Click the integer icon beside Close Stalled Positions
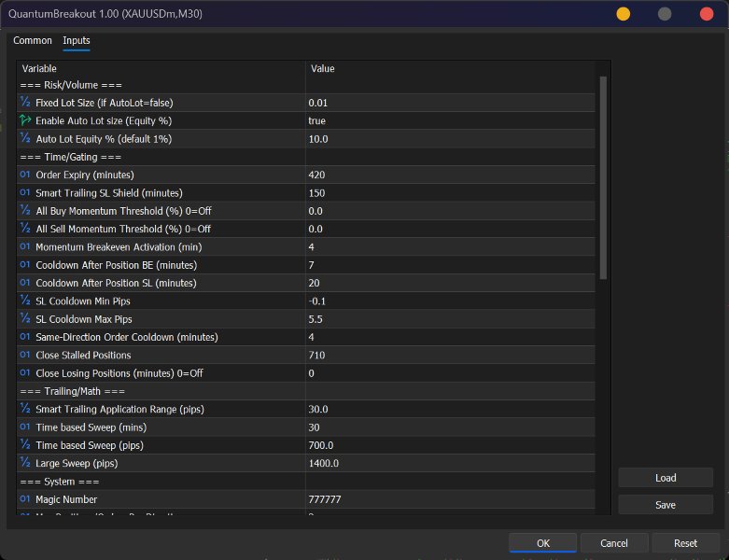729x560 pixels. click(25, 355)
